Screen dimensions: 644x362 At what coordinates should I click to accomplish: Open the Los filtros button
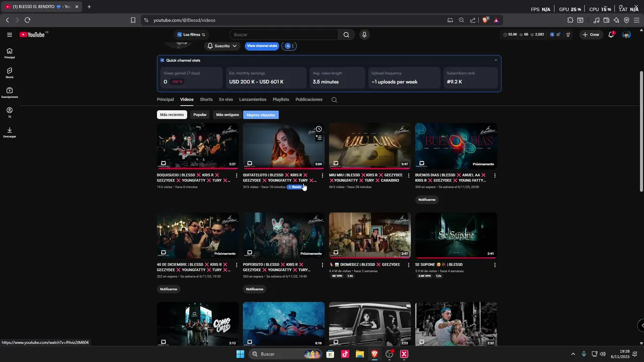(x=191, y=35)
